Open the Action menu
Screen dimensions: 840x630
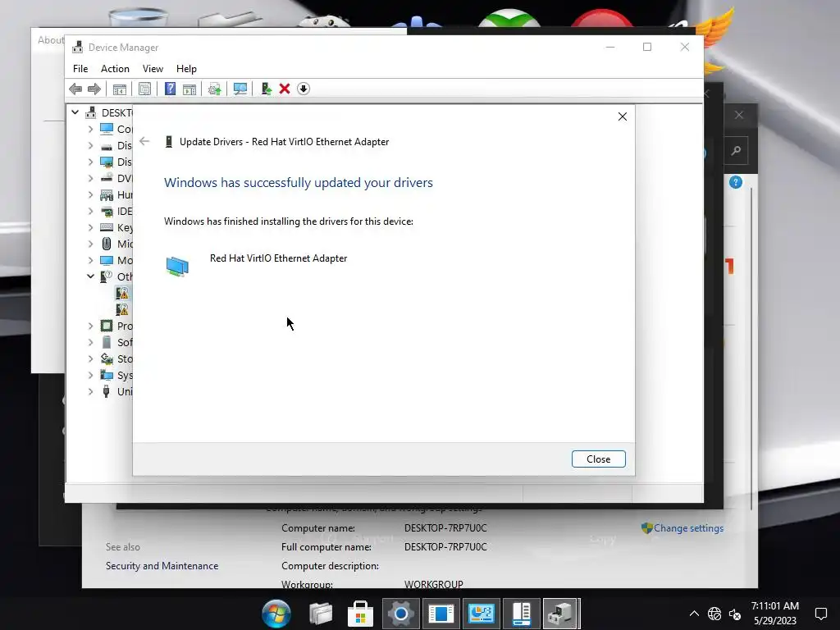pyautogui.click(x=115, y=69)
